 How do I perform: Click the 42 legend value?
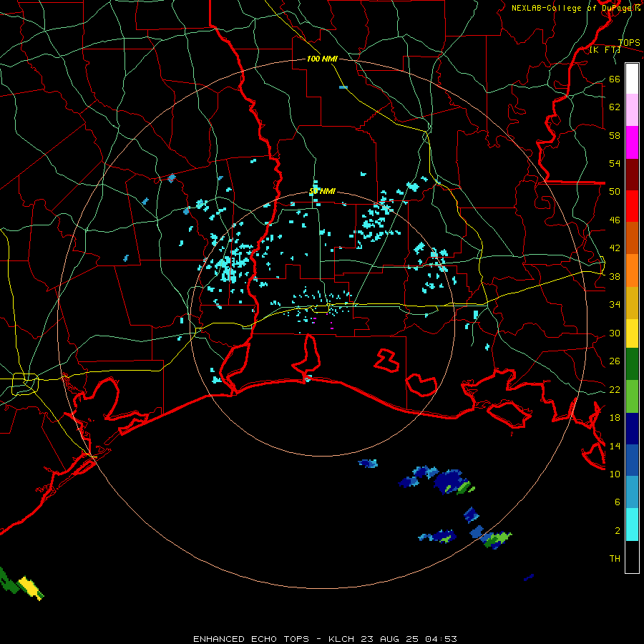coord(615,248)
